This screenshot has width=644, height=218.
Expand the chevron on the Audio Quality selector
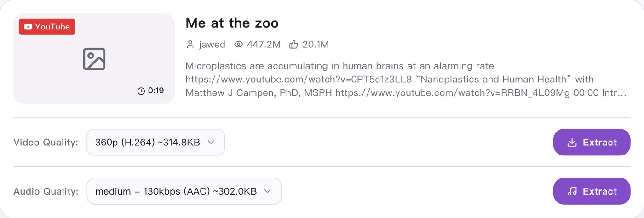(x=268, y=191)
